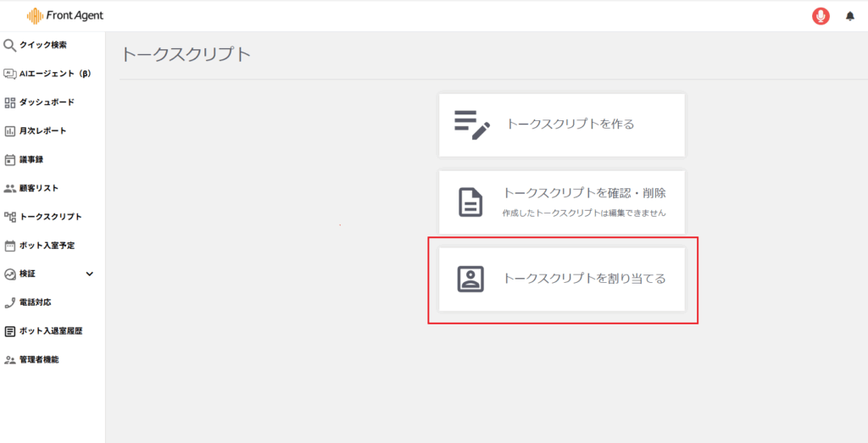Open 議事録 from the sidebar

pyautogui.click(x=31, y=159)
